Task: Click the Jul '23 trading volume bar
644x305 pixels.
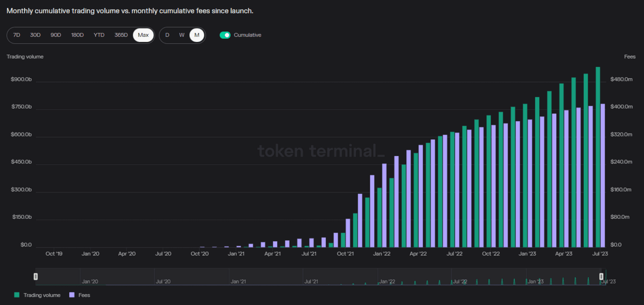Action: click(598, 157)
